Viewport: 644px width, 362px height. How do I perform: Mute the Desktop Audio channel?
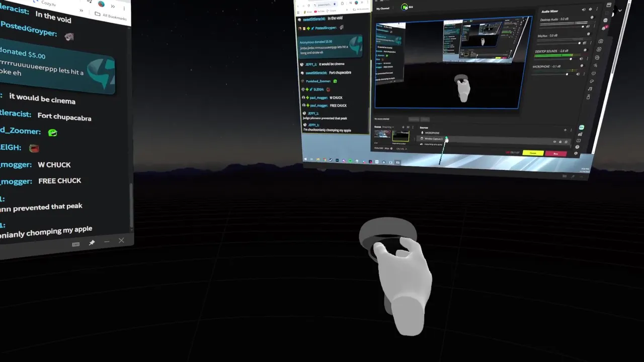(x=588, y=27)
